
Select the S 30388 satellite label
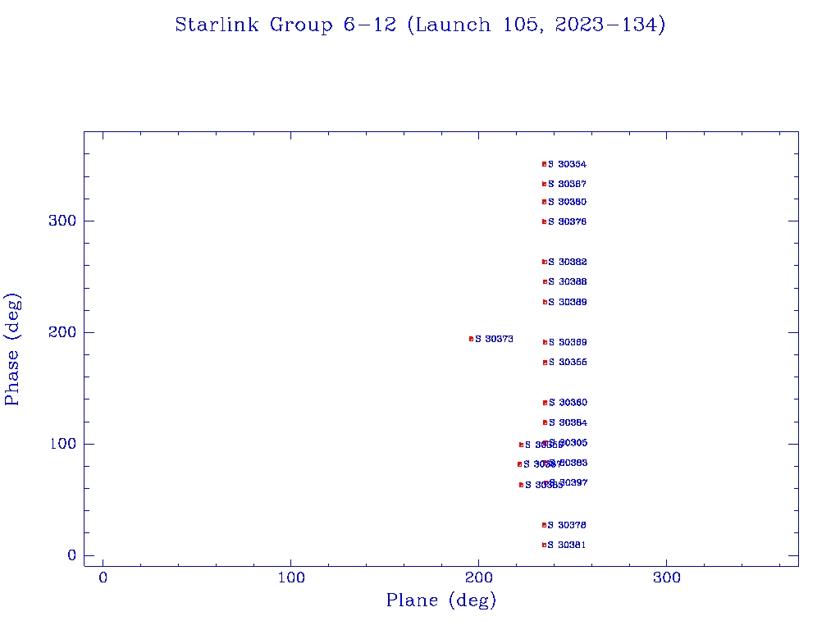tap(568, 282)
